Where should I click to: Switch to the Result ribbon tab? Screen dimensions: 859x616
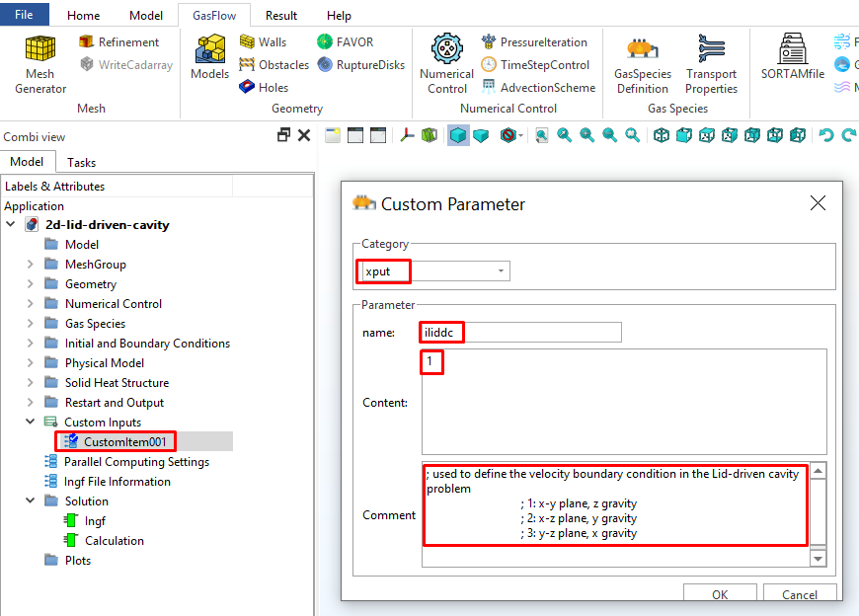[x=281, y=16]
